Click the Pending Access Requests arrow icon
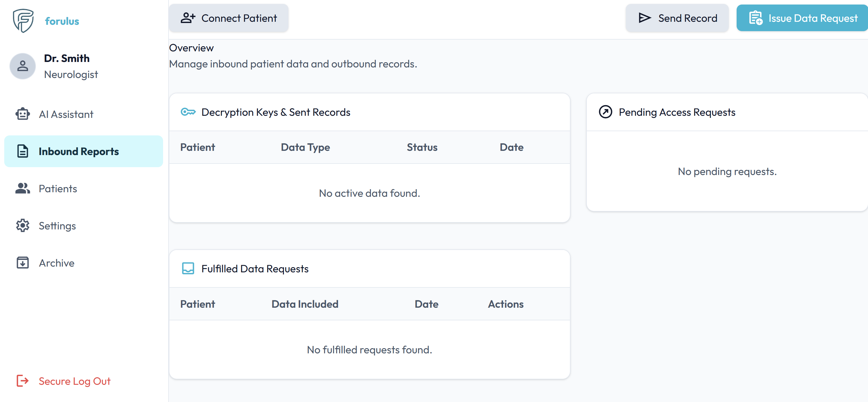Viewport: 868px width, 402px height. [x=605, y=112]
